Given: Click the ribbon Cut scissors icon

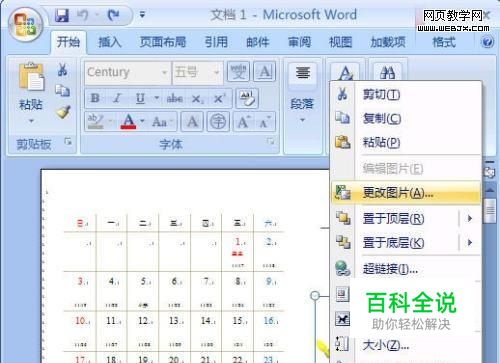Looking at the screenshot, I should click(62, 69).
